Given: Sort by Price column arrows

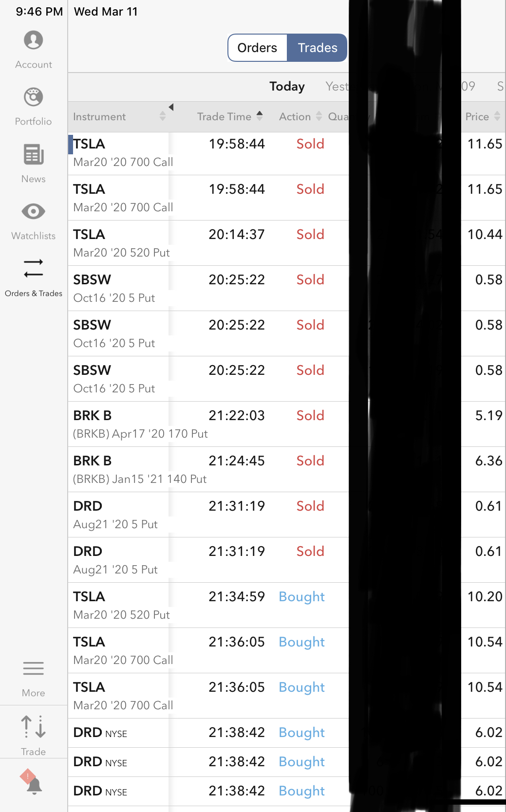Looking at the screenshot, I should pyautogui.click(x=497, y=116).
